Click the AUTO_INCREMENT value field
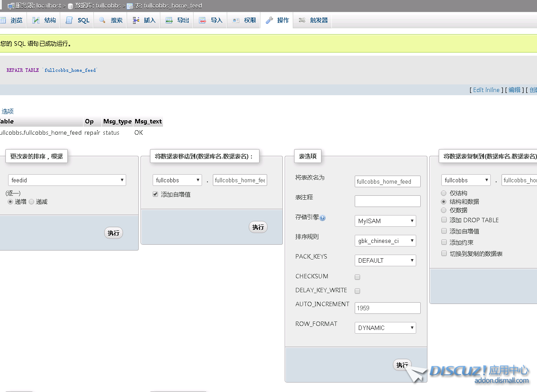This screenshot has height=392, width=537. tap(387, 308)
